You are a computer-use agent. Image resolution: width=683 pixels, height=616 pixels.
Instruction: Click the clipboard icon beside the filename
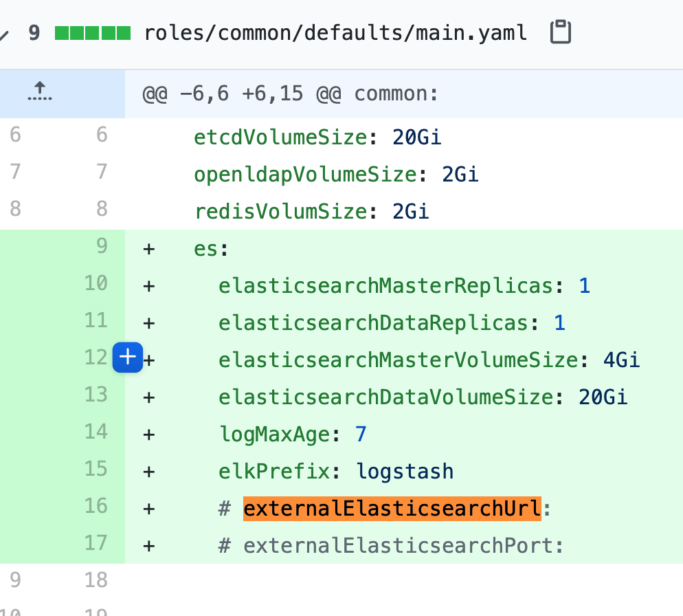[x=560, y=32]
